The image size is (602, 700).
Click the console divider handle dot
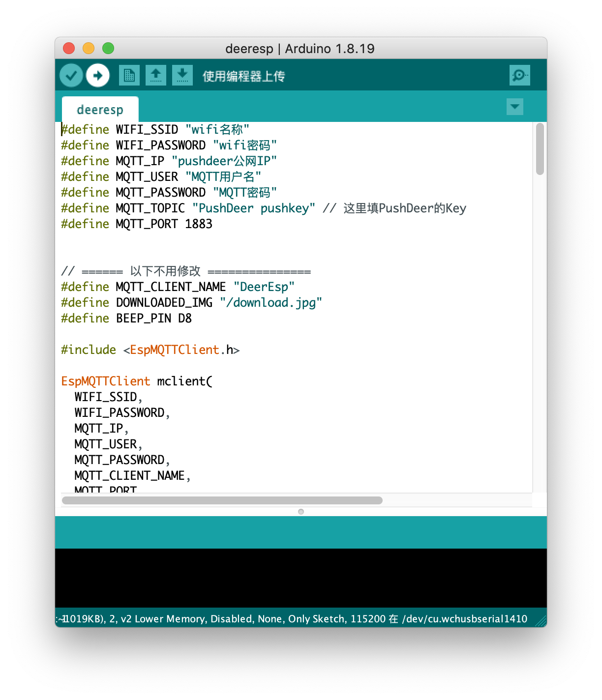pyautogui.click(x=301, y=512)
